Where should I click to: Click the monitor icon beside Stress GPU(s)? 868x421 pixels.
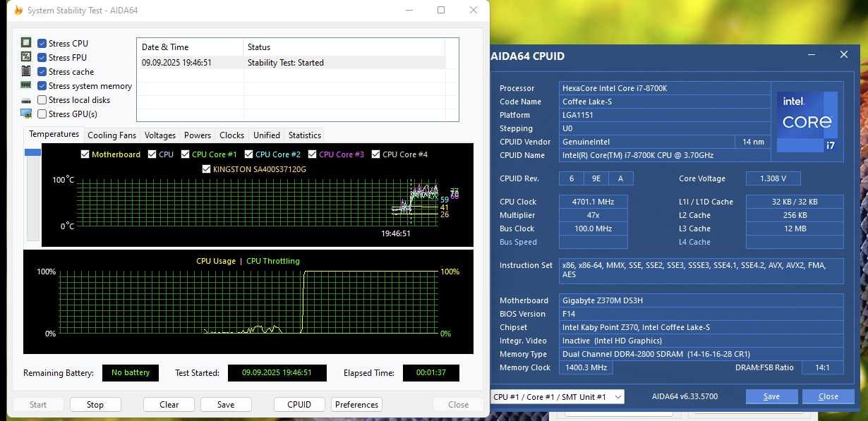(x=26, y=114)
